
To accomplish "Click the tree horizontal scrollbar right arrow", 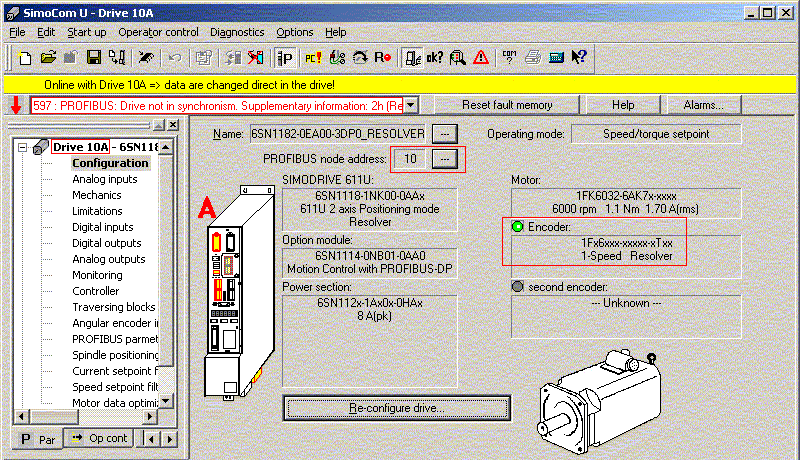I will [149, 417].
